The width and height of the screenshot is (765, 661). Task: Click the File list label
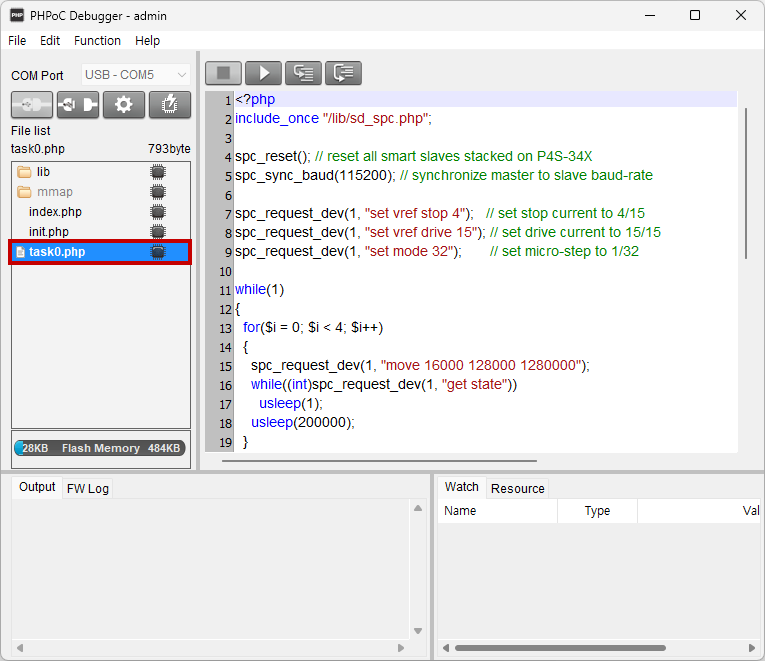[31, 131]
